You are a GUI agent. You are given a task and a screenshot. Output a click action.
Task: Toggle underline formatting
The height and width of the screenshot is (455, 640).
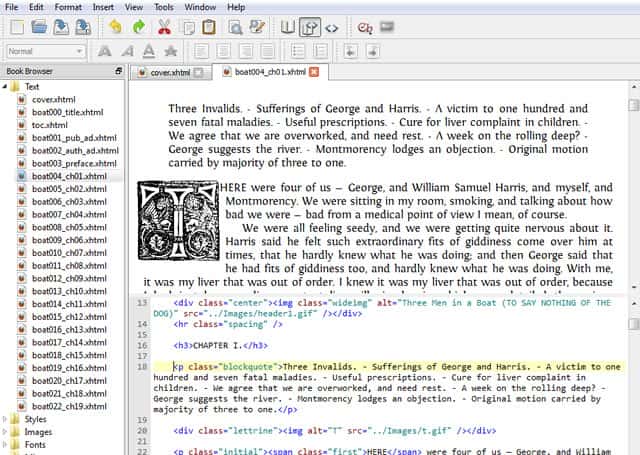pos(149,51)
